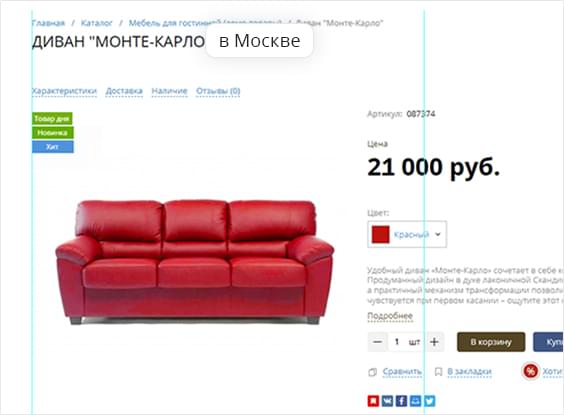Viewport: 564px width, 415px height.
Task: Share on Twitter icon
Action: coord(429,401)
